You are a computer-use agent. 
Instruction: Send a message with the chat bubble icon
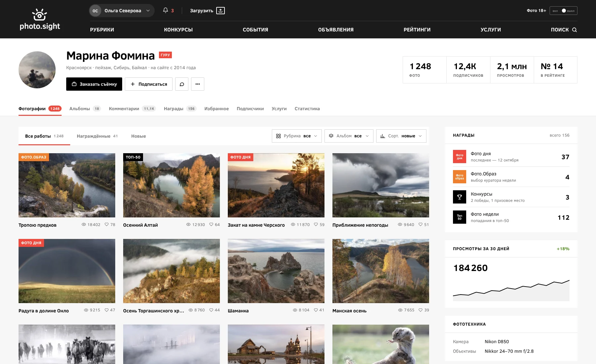182,84
